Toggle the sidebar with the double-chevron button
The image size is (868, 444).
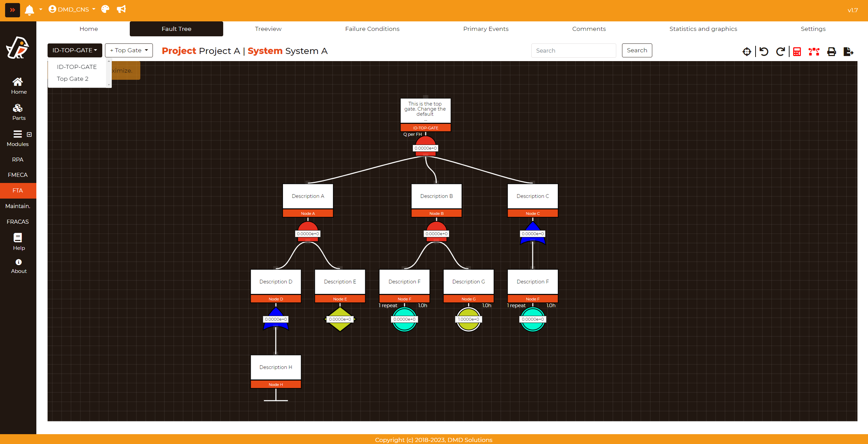pyautogui.click(x=13, y=10)
